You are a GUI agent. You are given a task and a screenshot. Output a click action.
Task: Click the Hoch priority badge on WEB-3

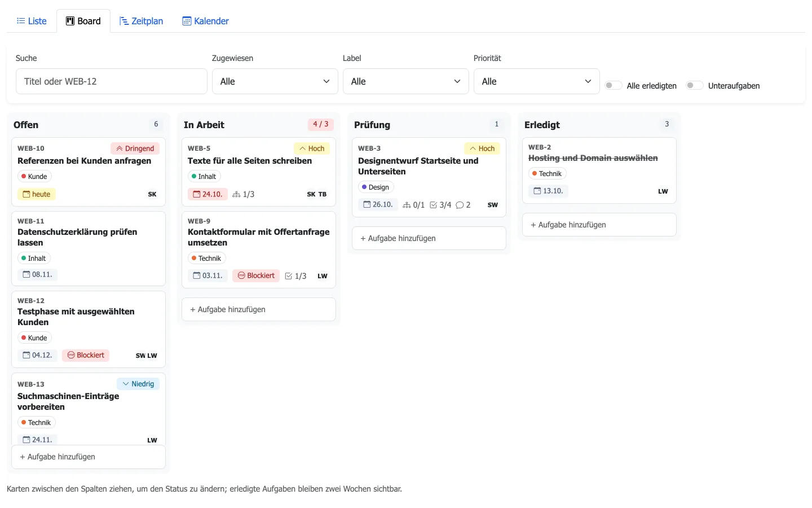pyautogui.click(x=482, y=148)
